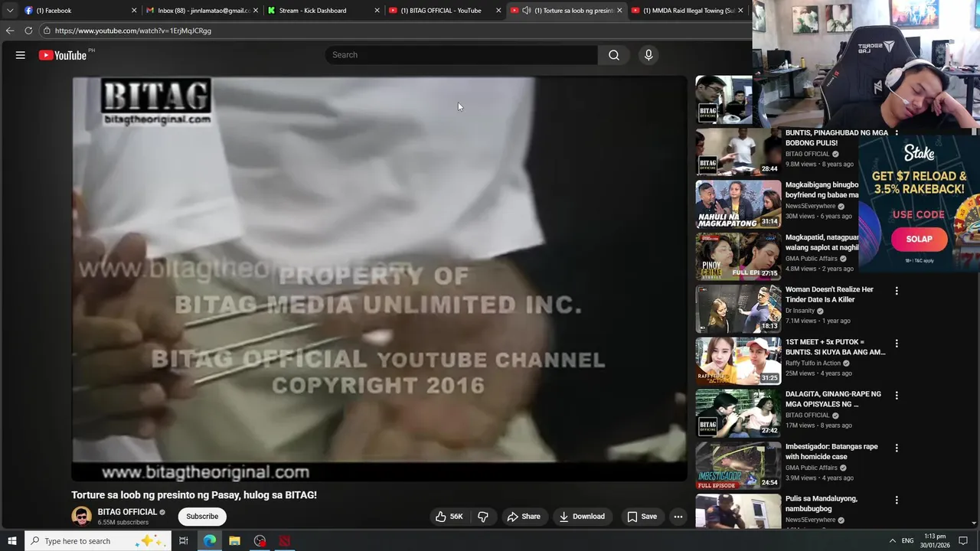
Task: Open Magkaibigang binugbog video thumbnail
Action: (x=738, y=204)
